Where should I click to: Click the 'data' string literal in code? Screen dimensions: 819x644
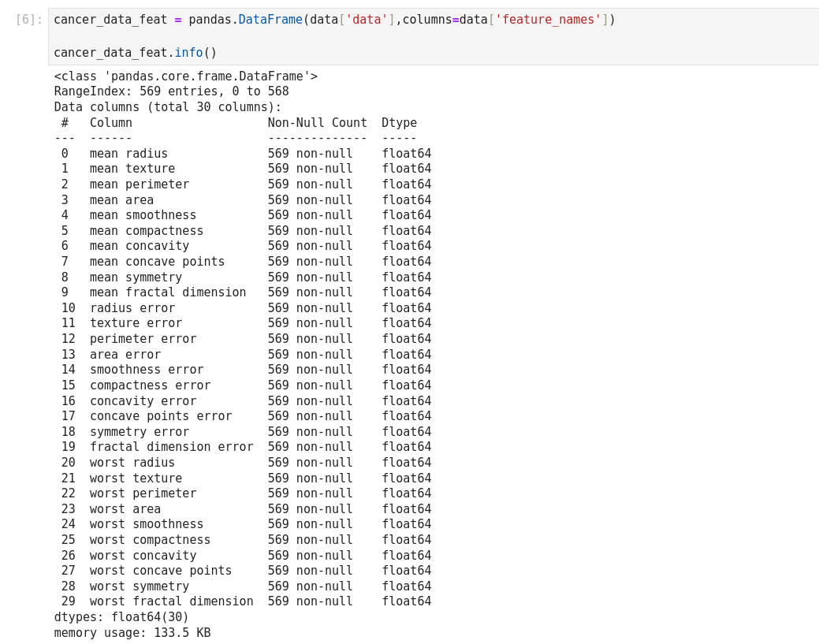pos(367,20)
